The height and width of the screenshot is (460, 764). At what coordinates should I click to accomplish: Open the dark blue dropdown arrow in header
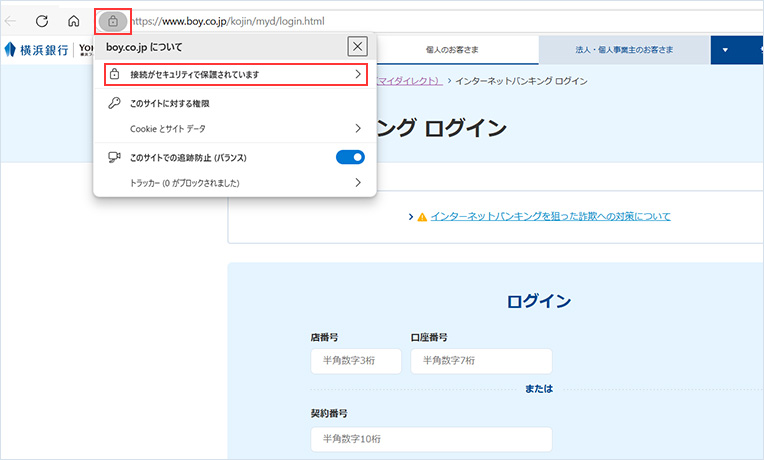[x=726, y=48]
